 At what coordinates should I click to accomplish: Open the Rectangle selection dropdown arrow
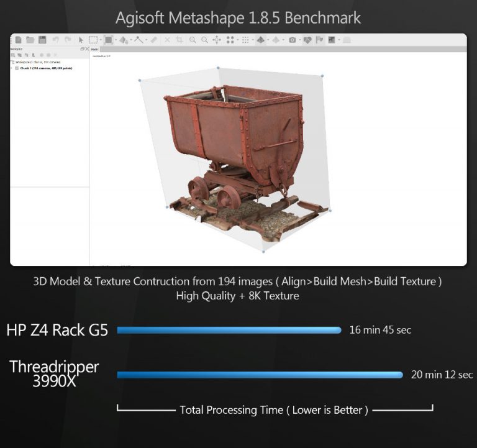pos(100,40)
